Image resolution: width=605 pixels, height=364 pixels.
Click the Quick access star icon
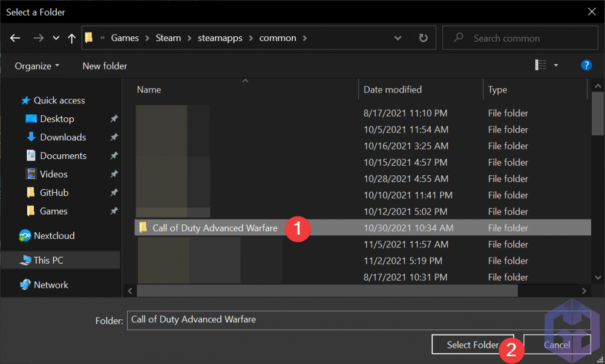tap(25, 100)
